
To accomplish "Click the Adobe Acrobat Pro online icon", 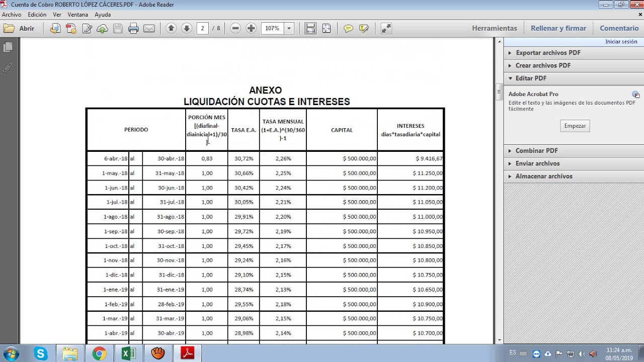I will (x=636, y=95).
